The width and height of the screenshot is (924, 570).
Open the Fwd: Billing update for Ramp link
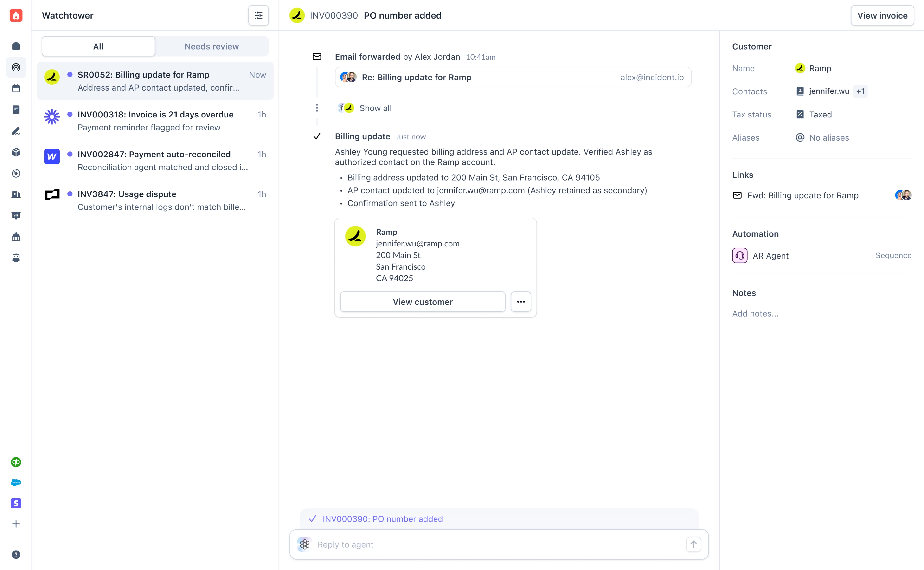803,195
